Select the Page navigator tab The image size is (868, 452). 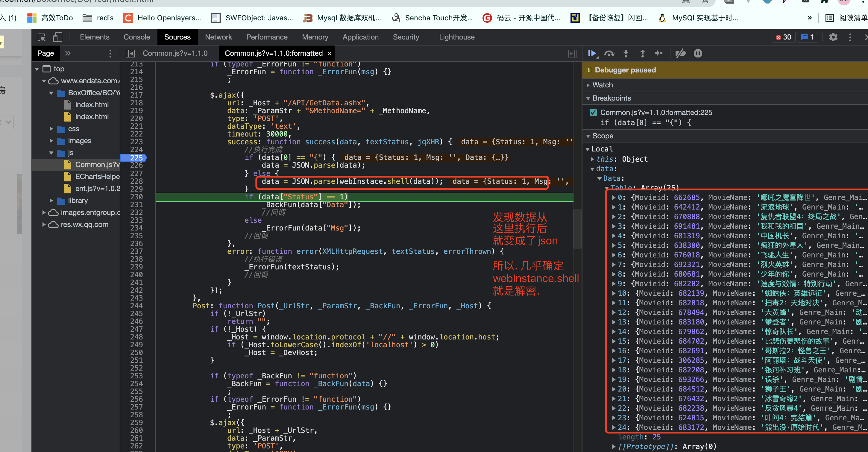[x=45, y=53]
